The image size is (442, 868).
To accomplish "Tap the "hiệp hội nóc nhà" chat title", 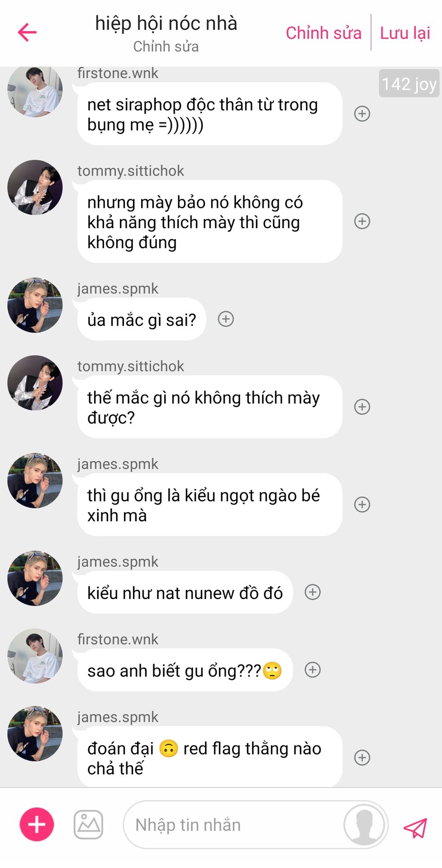I will [x=166, y=24].
